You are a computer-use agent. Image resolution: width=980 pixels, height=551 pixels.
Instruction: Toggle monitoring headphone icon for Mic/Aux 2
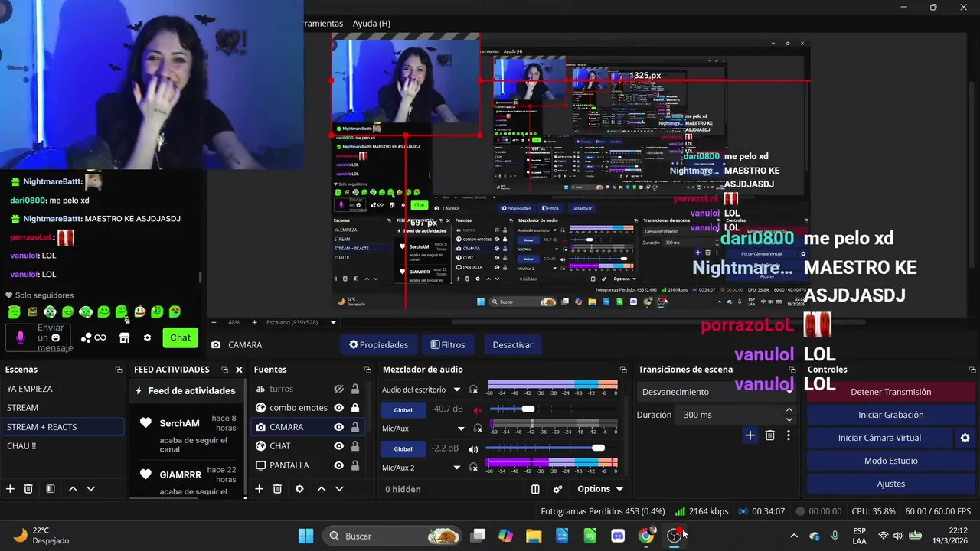click(473, 468)
